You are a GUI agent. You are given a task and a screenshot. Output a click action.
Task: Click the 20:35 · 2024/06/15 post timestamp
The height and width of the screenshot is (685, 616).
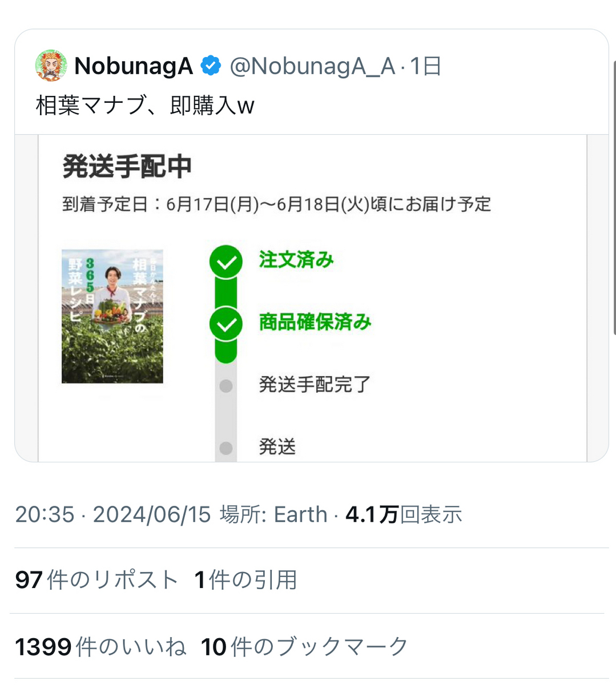pyautogui.click(x=113, y=514)
